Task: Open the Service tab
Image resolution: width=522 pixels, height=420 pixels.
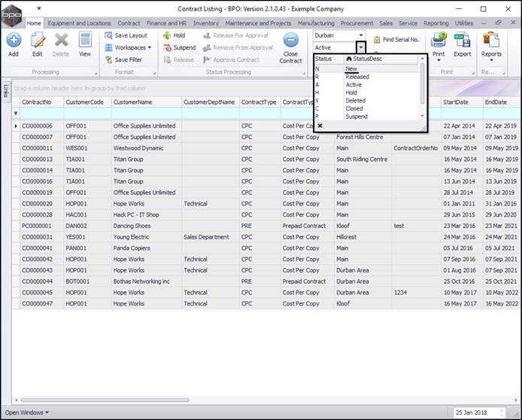Action: [408, 23]
